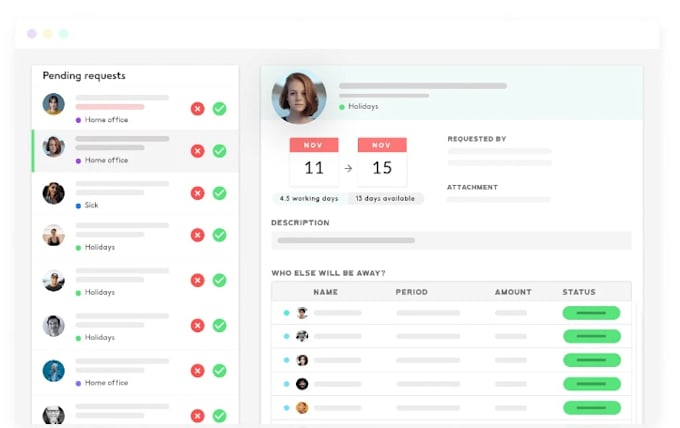Viewport: 680px width, 428px height.
Task: Reject the first Home office request with pink bar
Action: [x=197, y=108]
